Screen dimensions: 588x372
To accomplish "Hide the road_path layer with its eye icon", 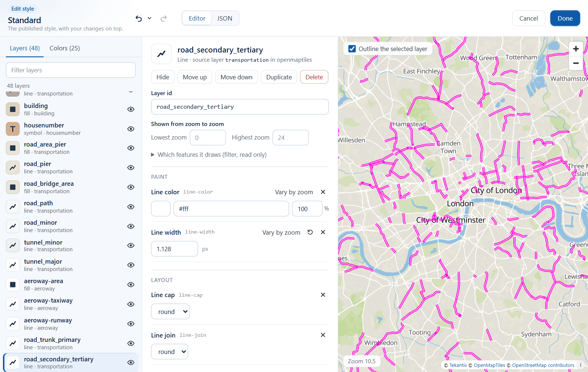I will (131, 207).
